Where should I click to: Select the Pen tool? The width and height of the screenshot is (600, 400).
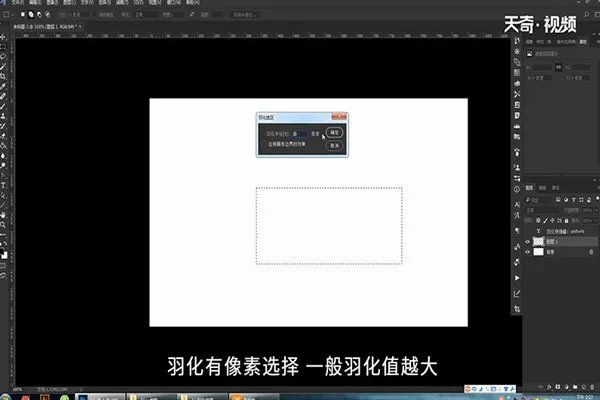[3, 175]
